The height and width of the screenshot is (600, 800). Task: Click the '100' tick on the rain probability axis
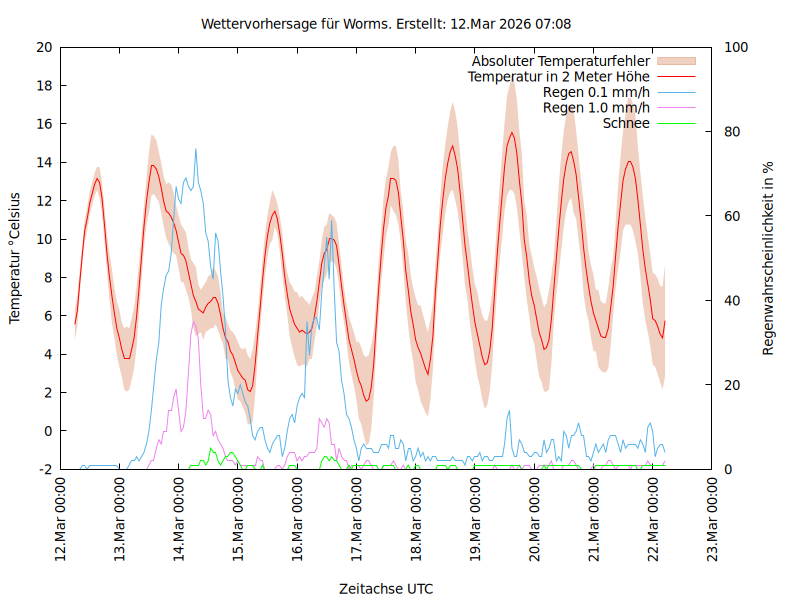[x=735, y=47]
